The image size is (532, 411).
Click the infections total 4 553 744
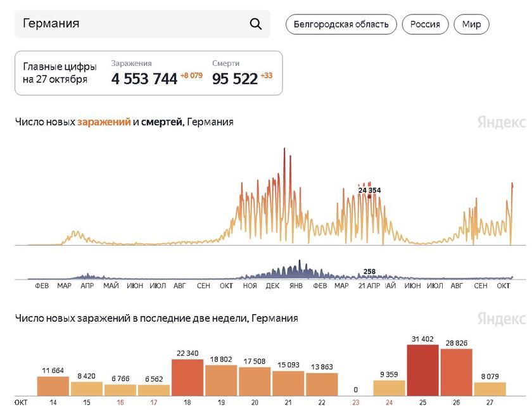pyautogui.click(x=144, y=78)
